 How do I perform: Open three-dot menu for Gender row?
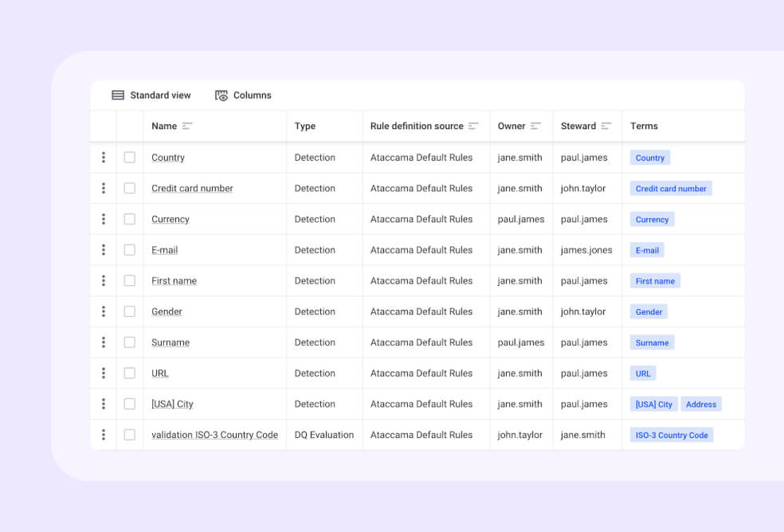104,311
